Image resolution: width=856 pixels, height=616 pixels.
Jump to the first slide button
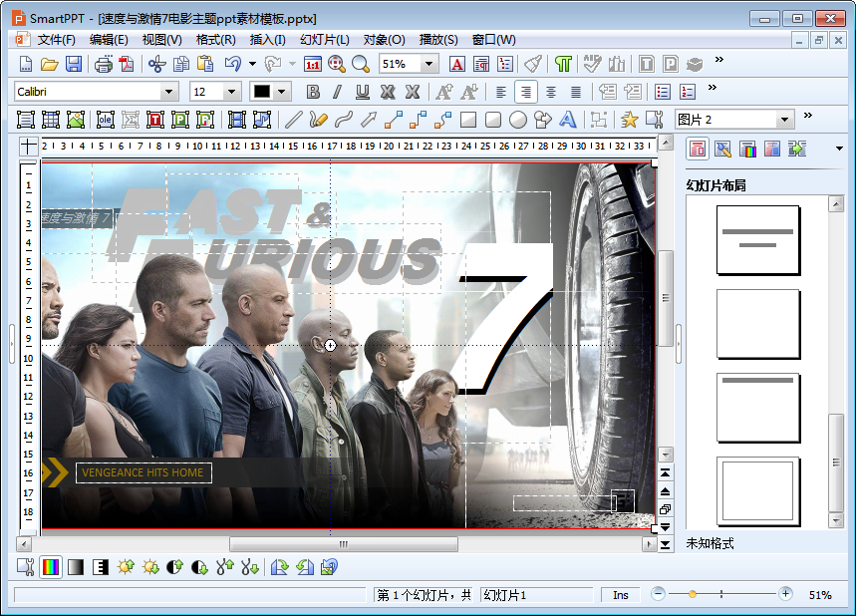point(665,472)
